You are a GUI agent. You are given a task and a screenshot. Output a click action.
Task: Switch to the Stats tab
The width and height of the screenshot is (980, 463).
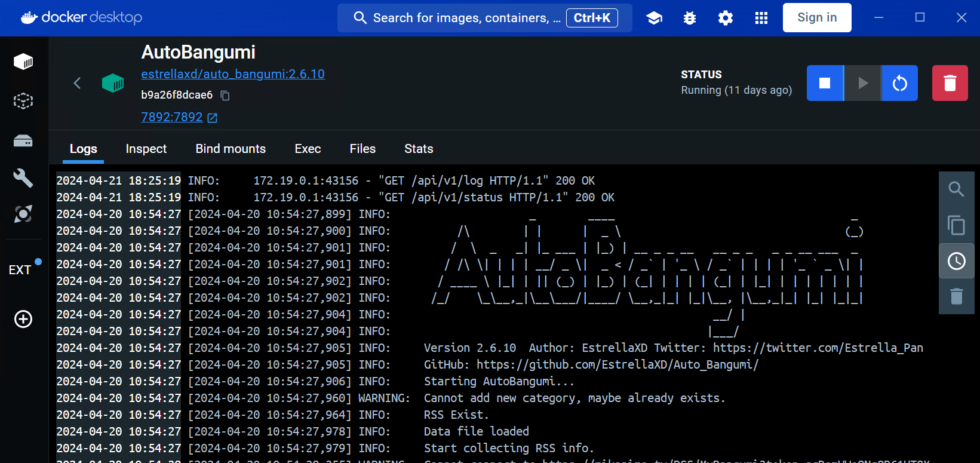coord(419,149)
